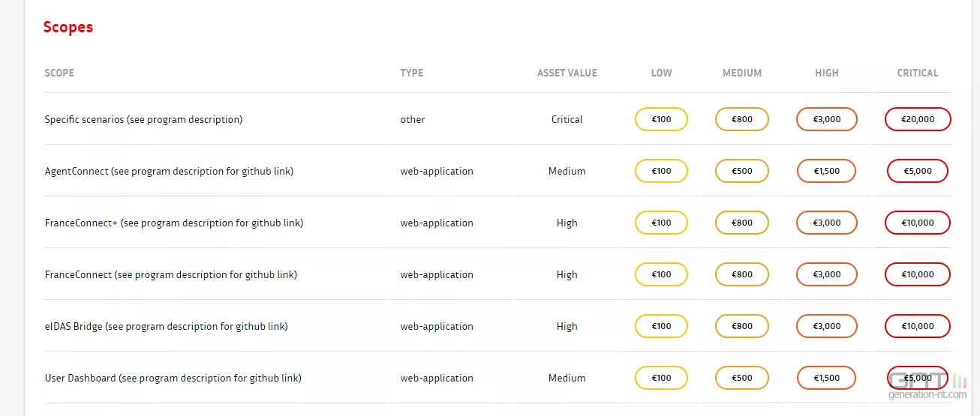This screenshot has width=980, height=416.
Task: Click the SCOPE column header
Action: coord(59,73)
